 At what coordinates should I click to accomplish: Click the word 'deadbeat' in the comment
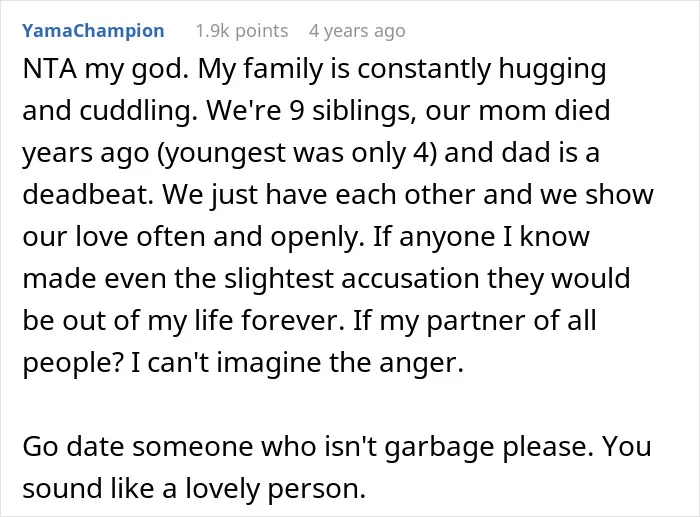[85, 195]
